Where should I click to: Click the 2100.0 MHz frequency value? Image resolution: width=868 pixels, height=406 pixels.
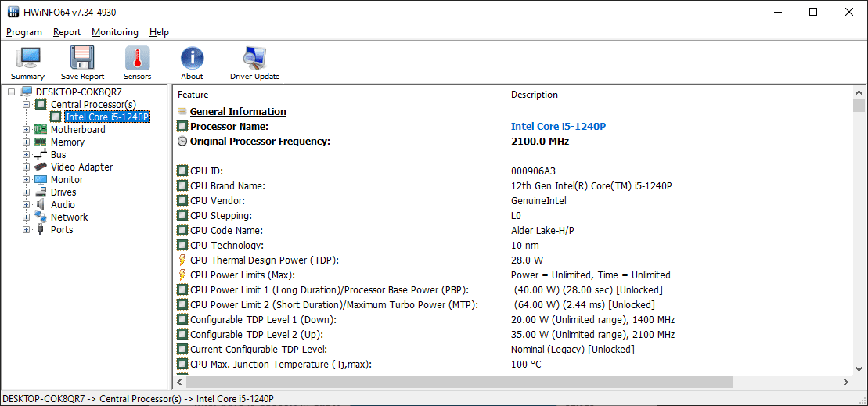coord(540,141)
